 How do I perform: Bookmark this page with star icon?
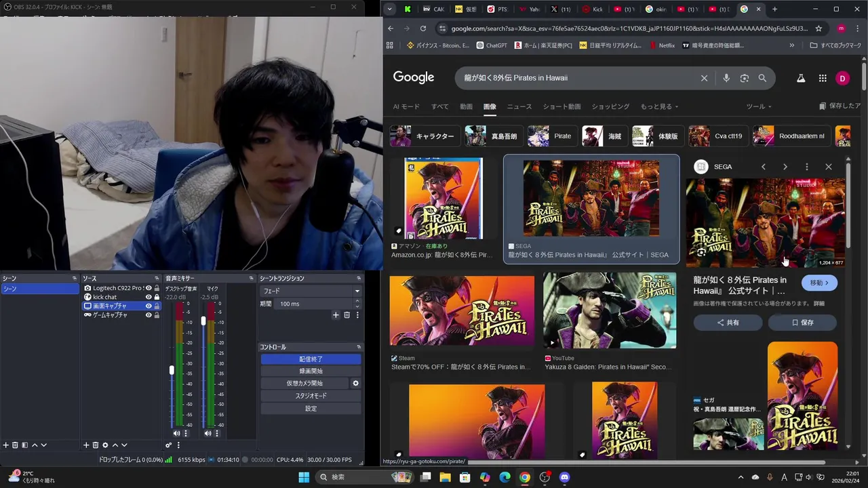coord(818,28)
